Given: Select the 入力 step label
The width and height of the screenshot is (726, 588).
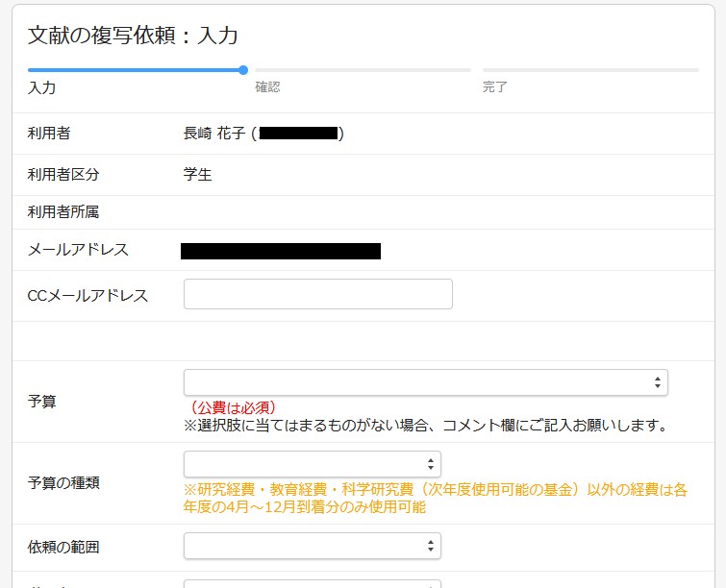Looking at the screenshot, I should [x=42, y=87].
